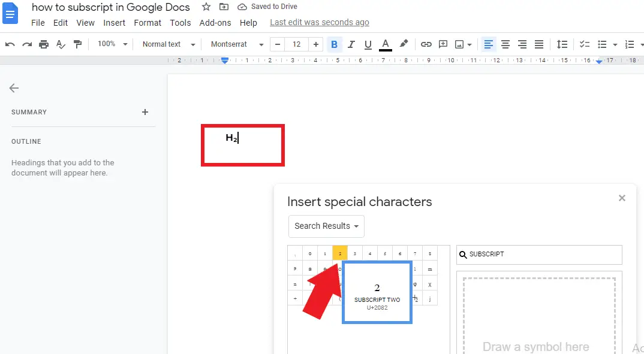644x354 pixels.
Task: Insert a link into the document
Action: click(426, 44)
